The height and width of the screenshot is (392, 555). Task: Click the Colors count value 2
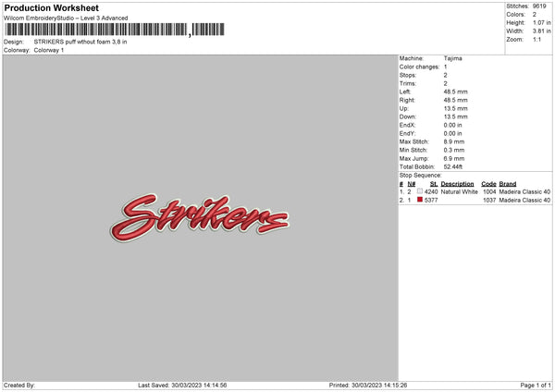point(535,15)
